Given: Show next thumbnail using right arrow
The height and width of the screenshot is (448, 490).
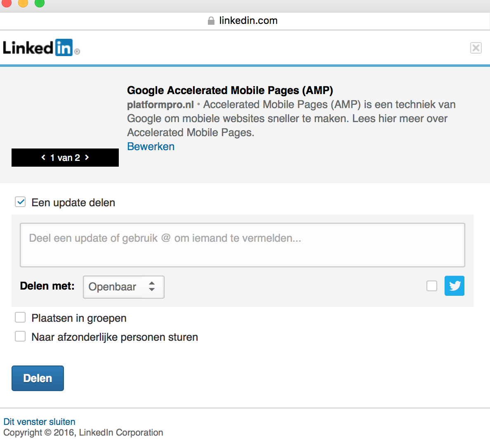Looking at the screenshot, I should [x=87, y=157].
